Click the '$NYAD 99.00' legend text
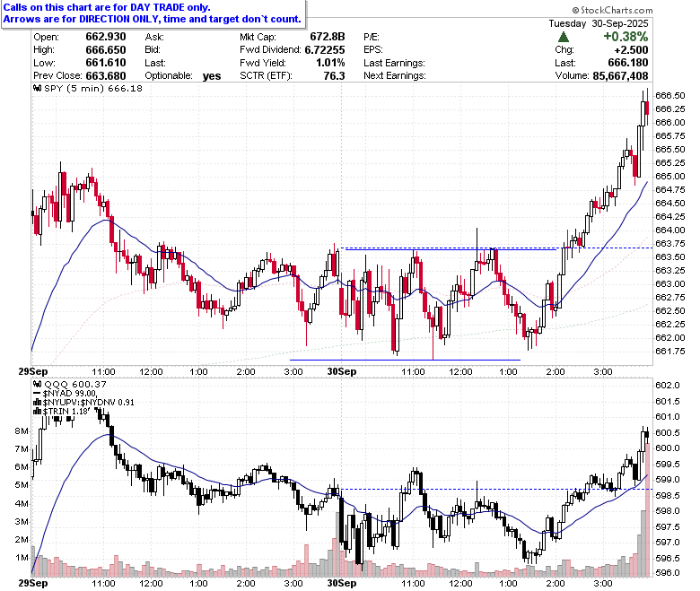The height and width of the screenshot is (591, 700). coord(70,393)
